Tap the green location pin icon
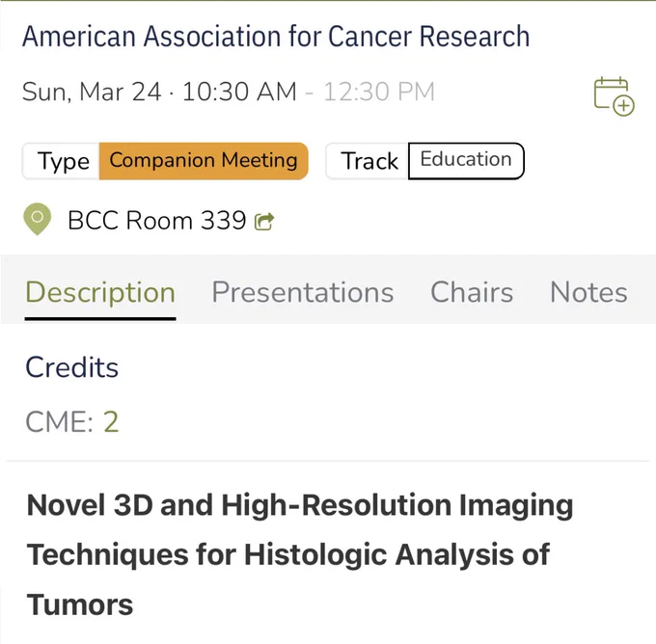656x644 pixels. click(x=38, y=219)
